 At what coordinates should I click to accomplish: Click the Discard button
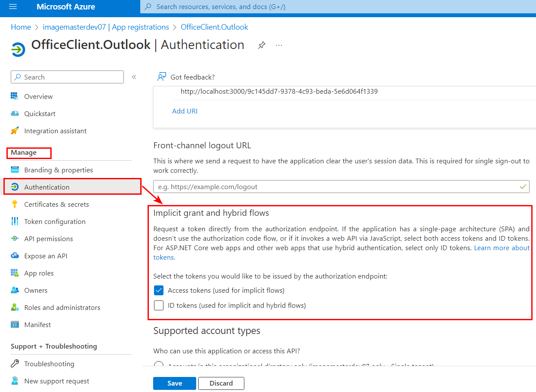point(221,383)
